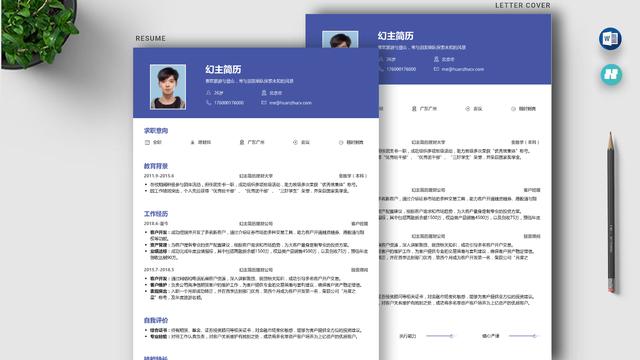Click the age icon in resume header
The image size is (640, 360).
click(x=209, y=93)
